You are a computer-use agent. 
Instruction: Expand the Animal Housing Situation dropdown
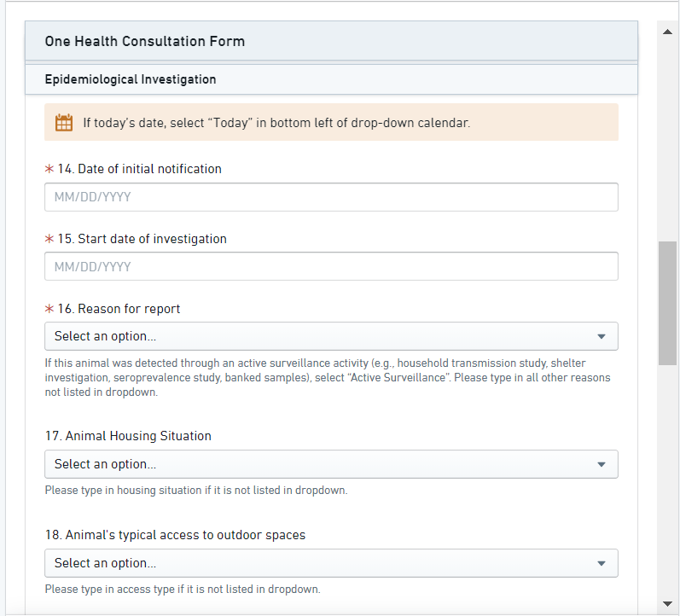point(331,464)
